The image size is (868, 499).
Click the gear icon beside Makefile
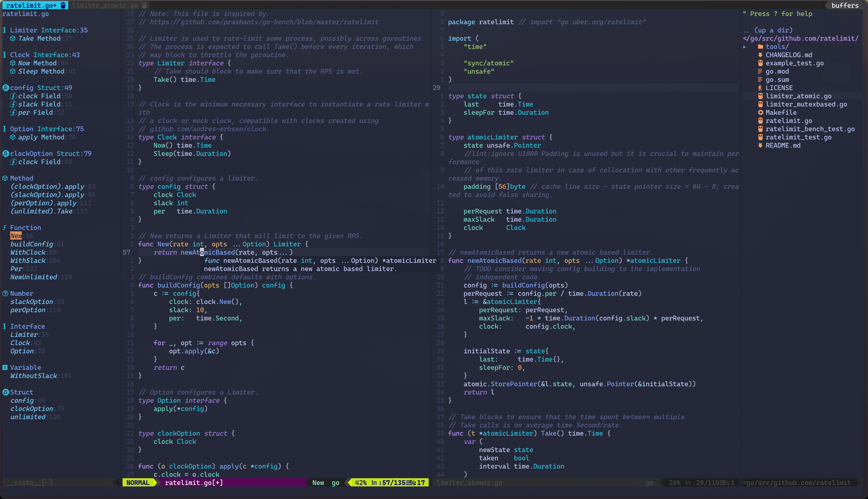(760, 113)
